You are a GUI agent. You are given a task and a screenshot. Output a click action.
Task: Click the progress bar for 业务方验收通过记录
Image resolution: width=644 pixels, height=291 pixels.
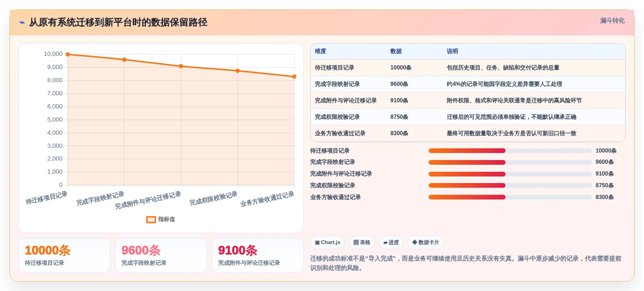click(510, 197)
